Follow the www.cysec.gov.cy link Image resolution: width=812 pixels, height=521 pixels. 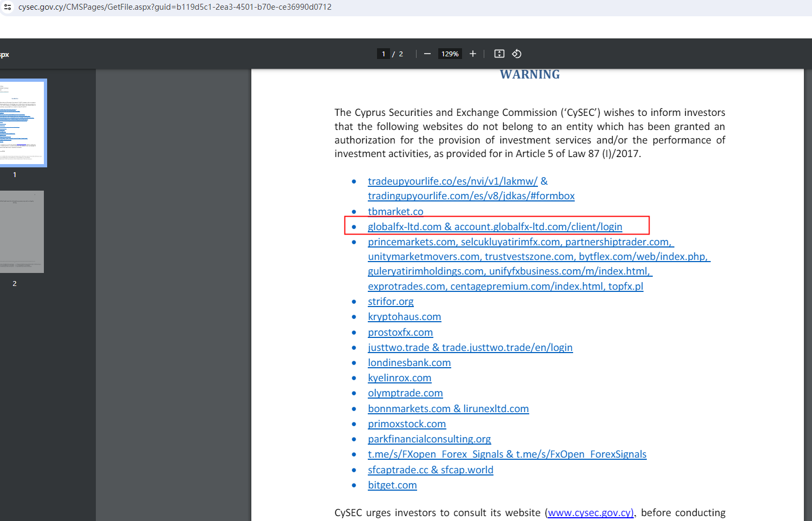[590, 513]
